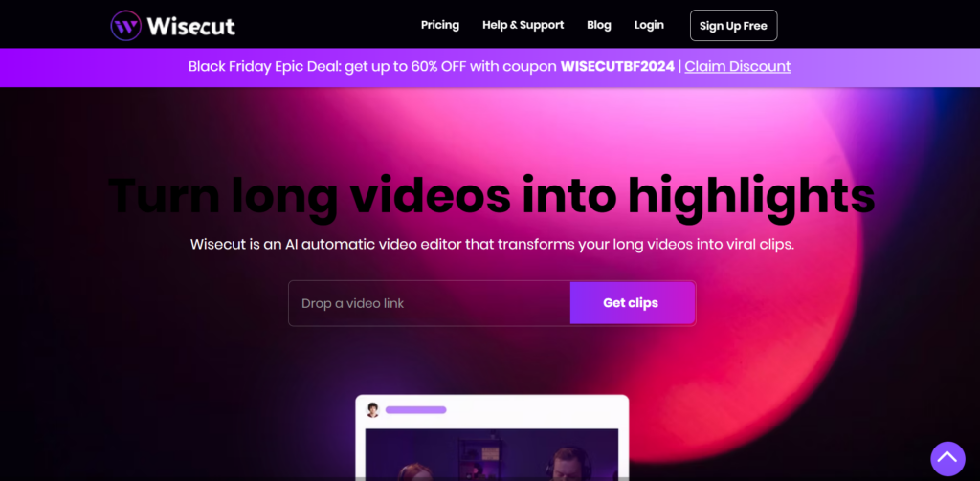Click the WISECUTBF2024 coupon code text

617,66
